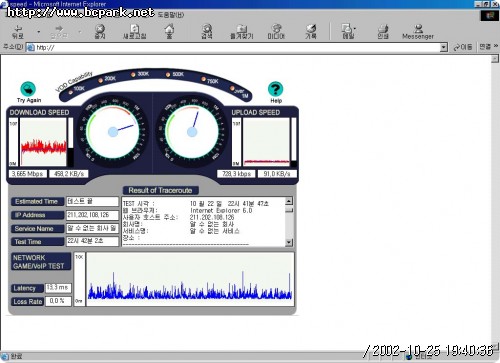Click the Print toolbar icon
This screenshot has width=500, height=363.
(x=383, y=31)
